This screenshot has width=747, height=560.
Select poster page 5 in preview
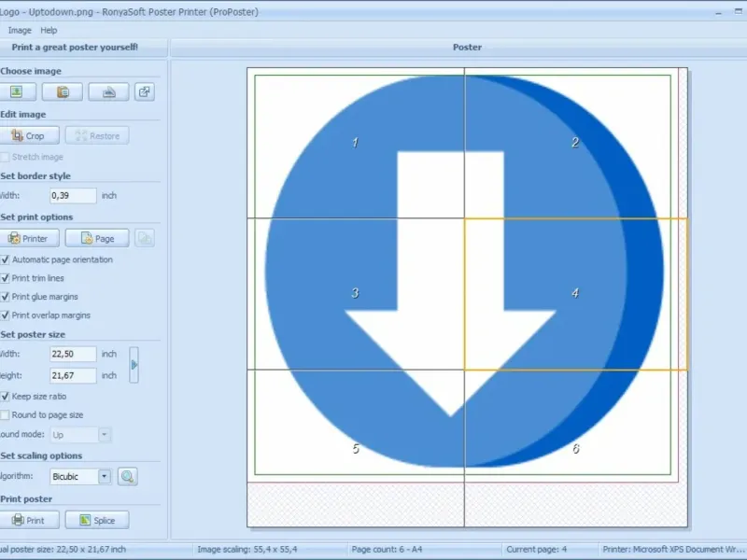[x=356, y=449]
